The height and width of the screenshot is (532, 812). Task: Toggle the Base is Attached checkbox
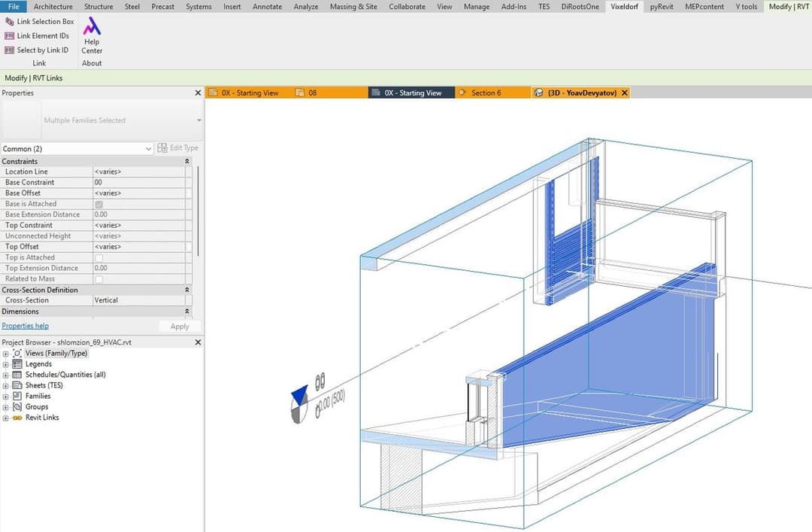[x=99, y=204]
